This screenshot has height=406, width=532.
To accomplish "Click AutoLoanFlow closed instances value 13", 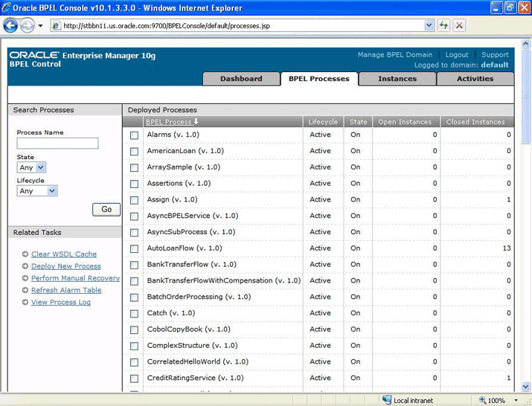I will pos(507,248).
